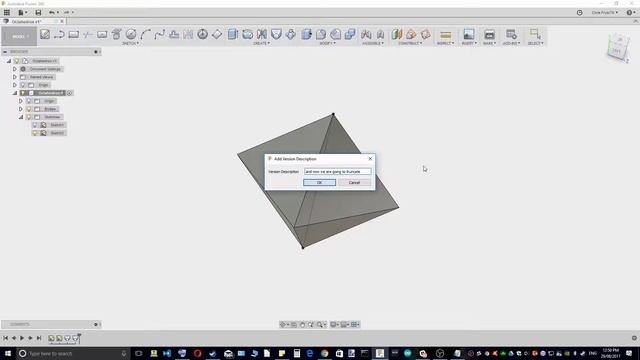The height and width of the screenshot is (360, 640).
Task: Expand the Document Settings node
Action: (x=15, y=69)
